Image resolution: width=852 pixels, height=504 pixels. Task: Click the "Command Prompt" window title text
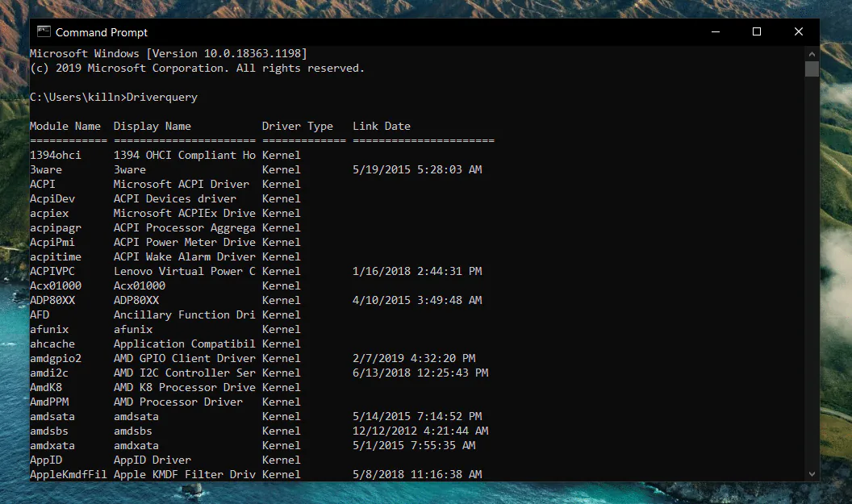pyautogui.click(x=102, y=32)
